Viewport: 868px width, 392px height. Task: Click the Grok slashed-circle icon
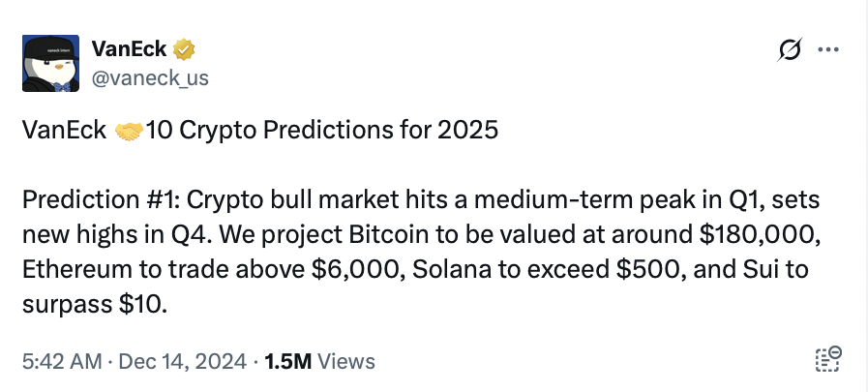(789, 50)
